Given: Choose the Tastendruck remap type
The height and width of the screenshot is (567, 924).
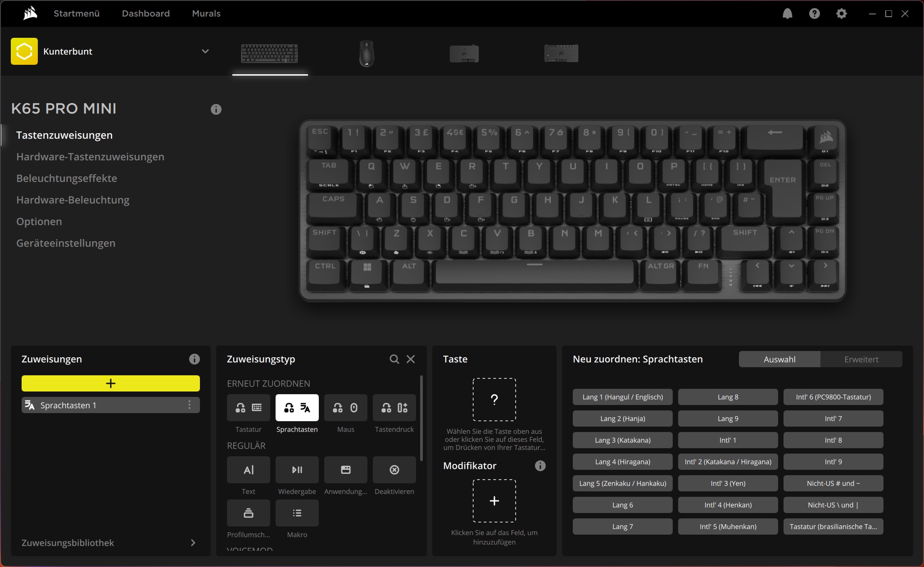Looking at the screenshot, I should [394, 408].
